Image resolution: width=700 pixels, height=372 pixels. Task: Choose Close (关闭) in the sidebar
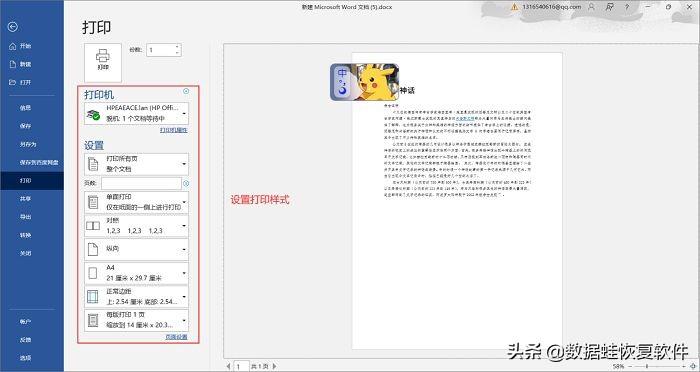pyautogui.click(x=32, y=253)
